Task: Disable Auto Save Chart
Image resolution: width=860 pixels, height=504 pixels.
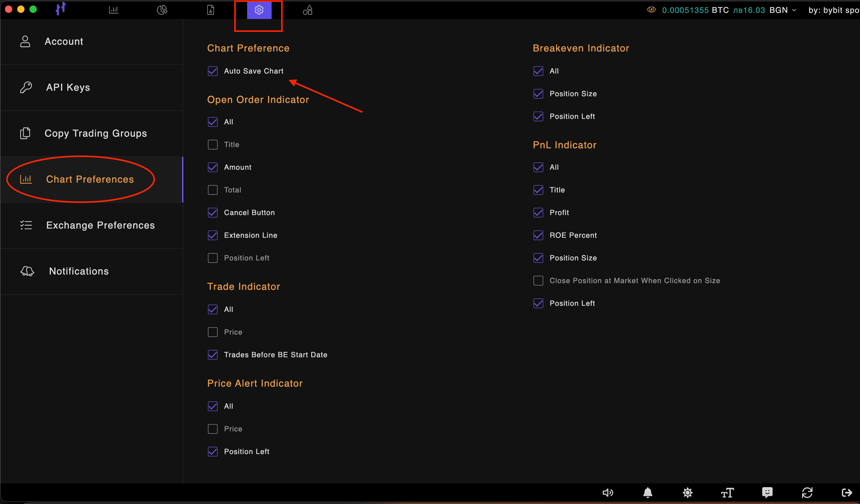Action: 212,71
